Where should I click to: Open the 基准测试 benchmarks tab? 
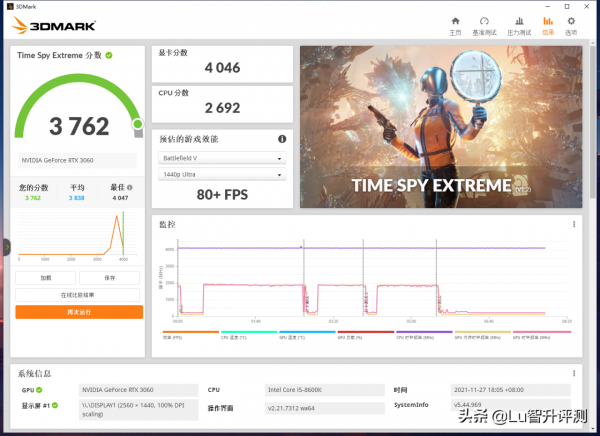pos(484,26)
